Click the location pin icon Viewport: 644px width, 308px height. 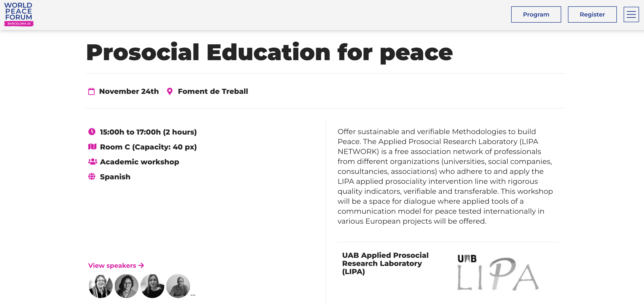(170, 91)
